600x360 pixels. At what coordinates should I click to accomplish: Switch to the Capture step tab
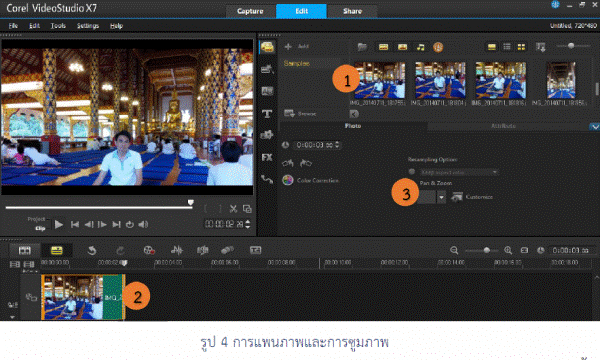click(x=250, y=11)
